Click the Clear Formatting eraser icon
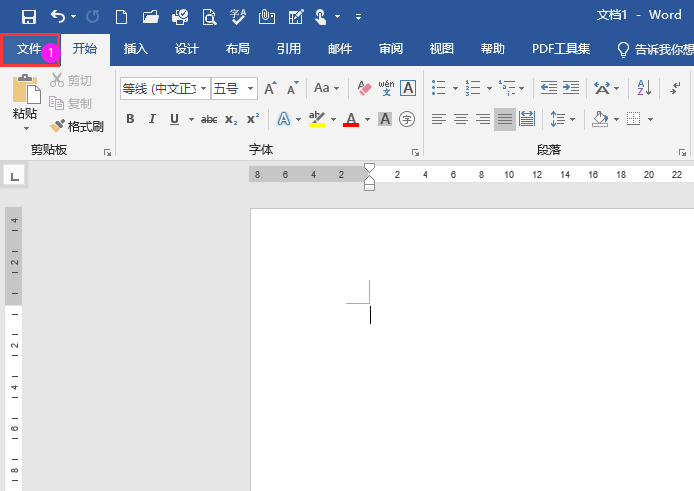The width and height of the screenshot is (694, 491). click(x=364, y=89)
